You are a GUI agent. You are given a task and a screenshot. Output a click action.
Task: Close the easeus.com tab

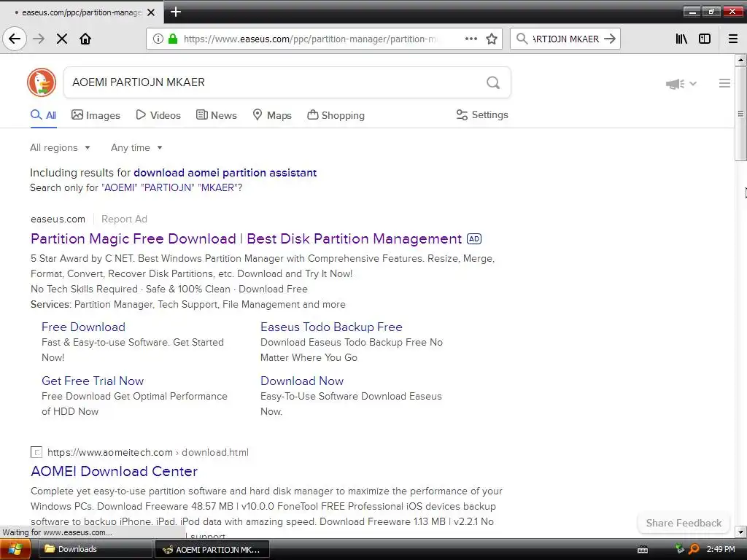coord(151,12)
